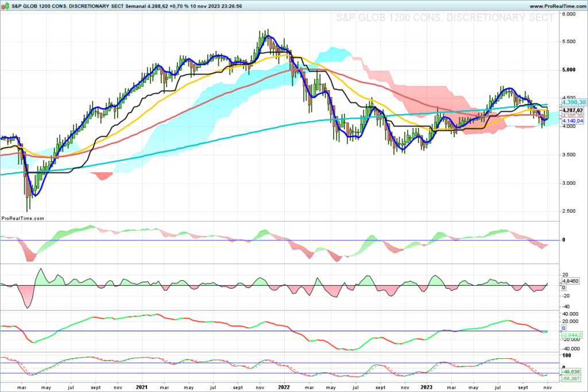588x392 pixels.
Task: Click the ProRealTime.com label below the price chart
Action: (22, 218)
